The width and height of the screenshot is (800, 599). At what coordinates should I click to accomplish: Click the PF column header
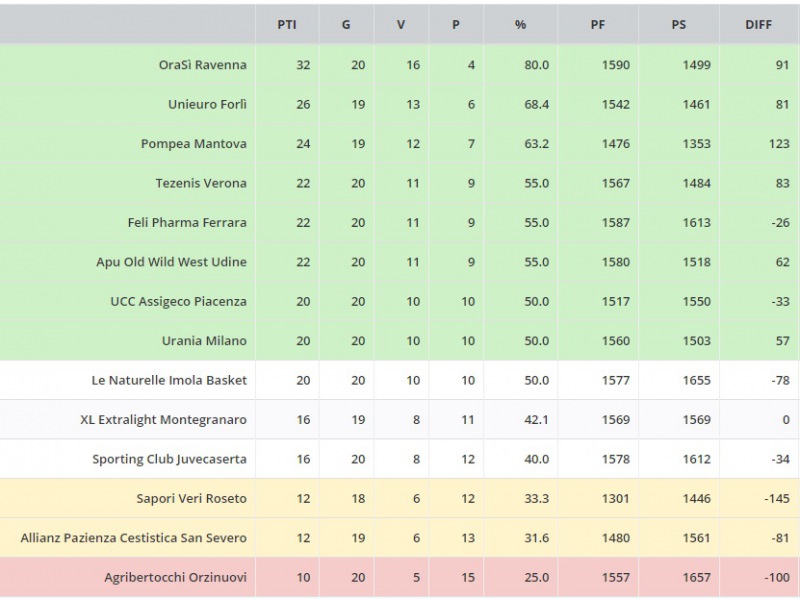(598, 25)
